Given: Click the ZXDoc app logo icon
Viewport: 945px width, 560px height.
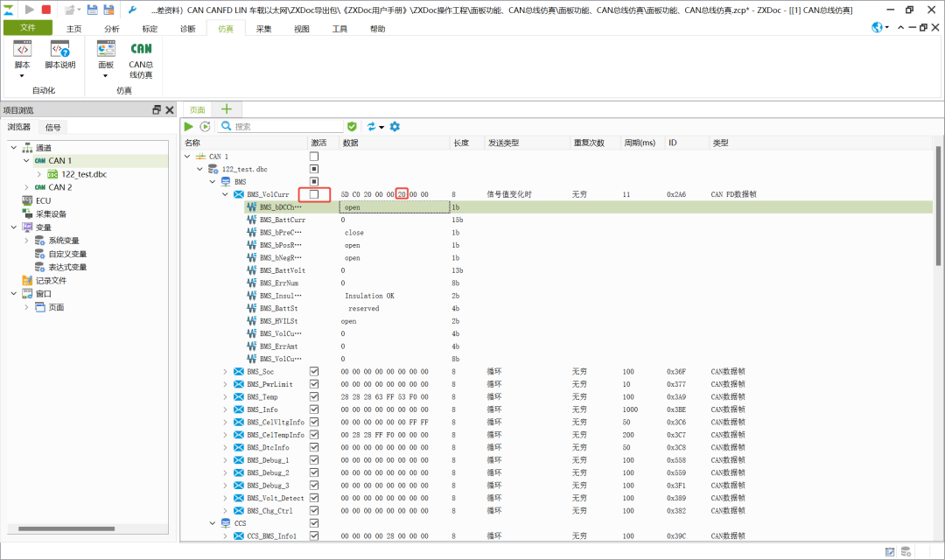Looking at the screenshot, I should pos(9,10).
